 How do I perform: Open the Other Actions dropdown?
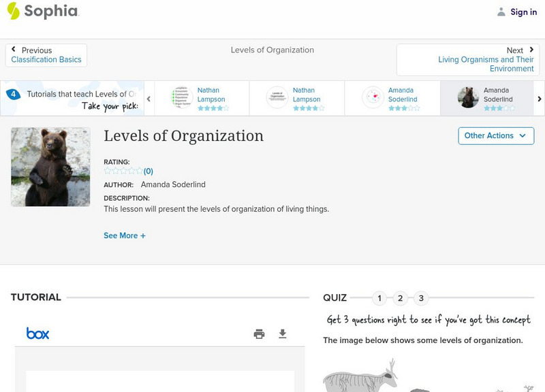pyautogui.click(x=495, y=135)
